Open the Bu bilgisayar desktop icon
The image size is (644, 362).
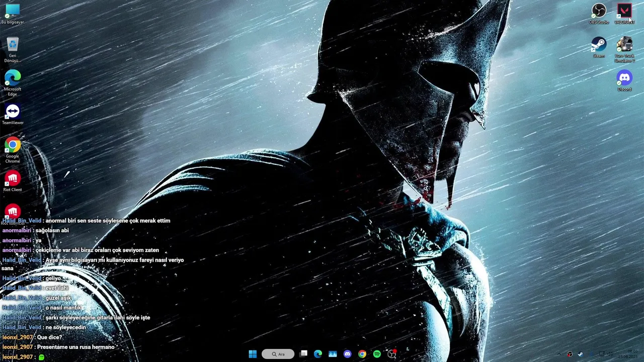coord(13,14)
